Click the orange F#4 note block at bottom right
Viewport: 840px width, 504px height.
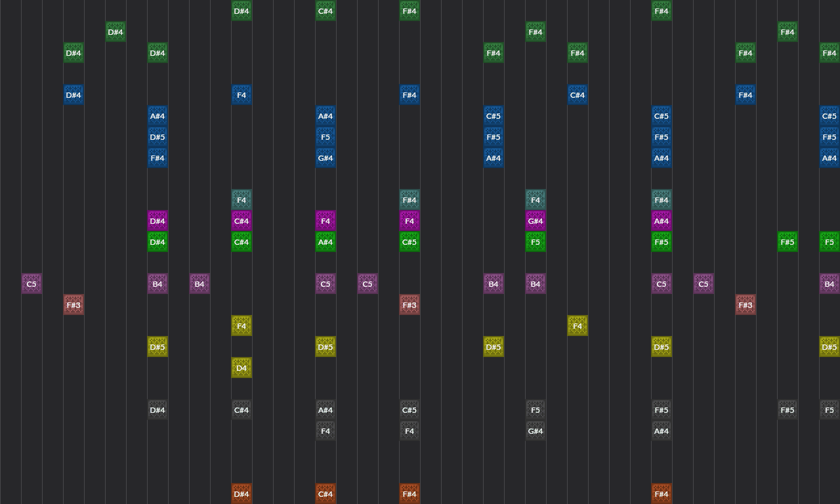click(661, 493)
